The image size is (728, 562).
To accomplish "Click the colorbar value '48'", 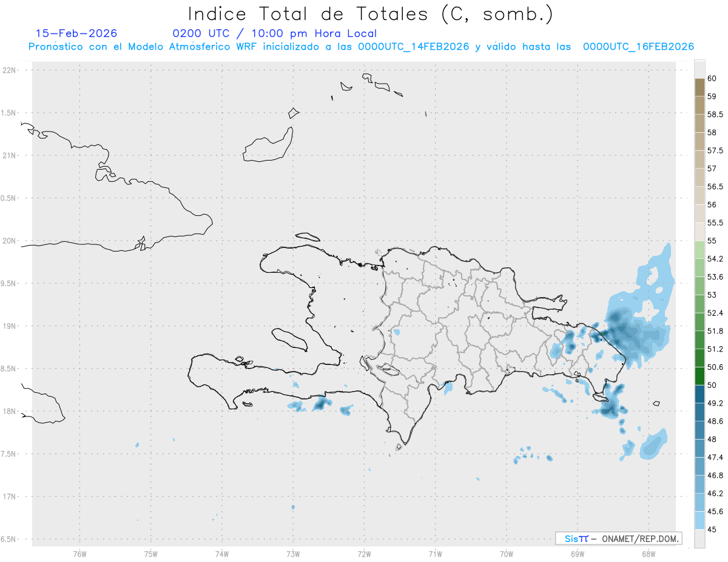I will tap(712, 440).
